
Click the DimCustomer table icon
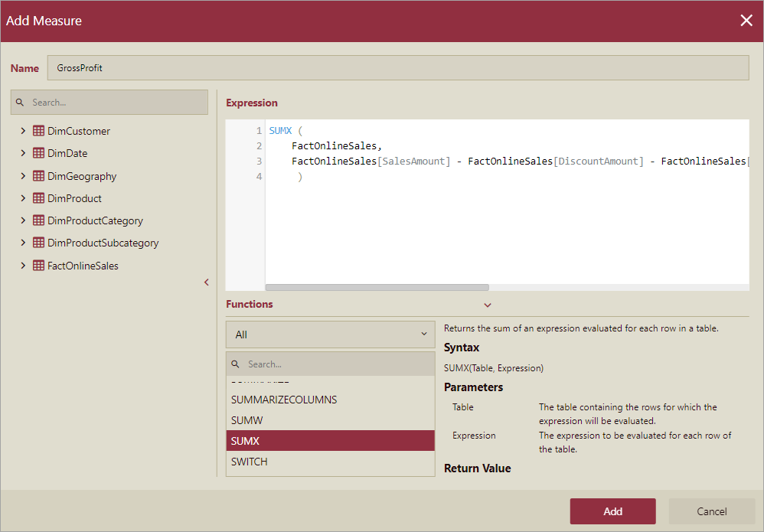pyautogui.click(x=38, y=131)
